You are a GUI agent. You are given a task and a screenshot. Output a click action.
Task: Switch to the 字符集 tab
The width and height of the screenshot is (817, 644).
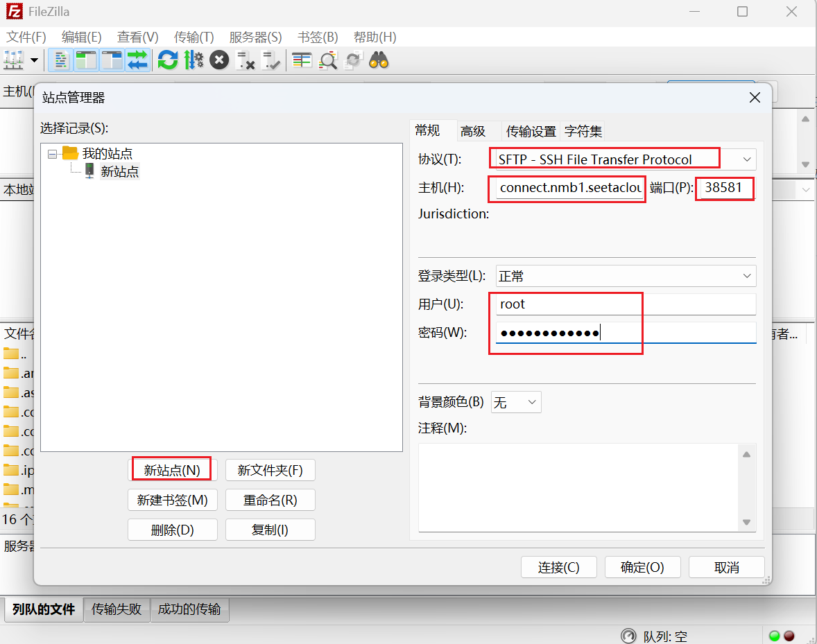pos(583,131)
